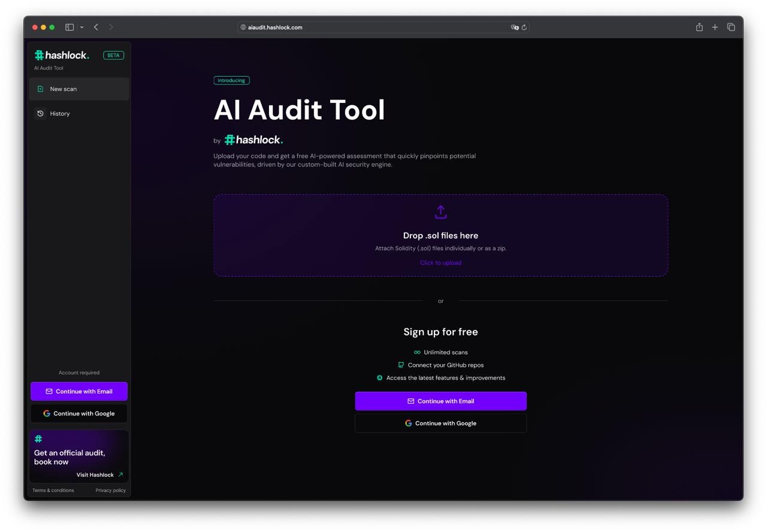Click 'Drop .sol files here' heading
Screen dimensions: 767x532
tap(440, 235)
